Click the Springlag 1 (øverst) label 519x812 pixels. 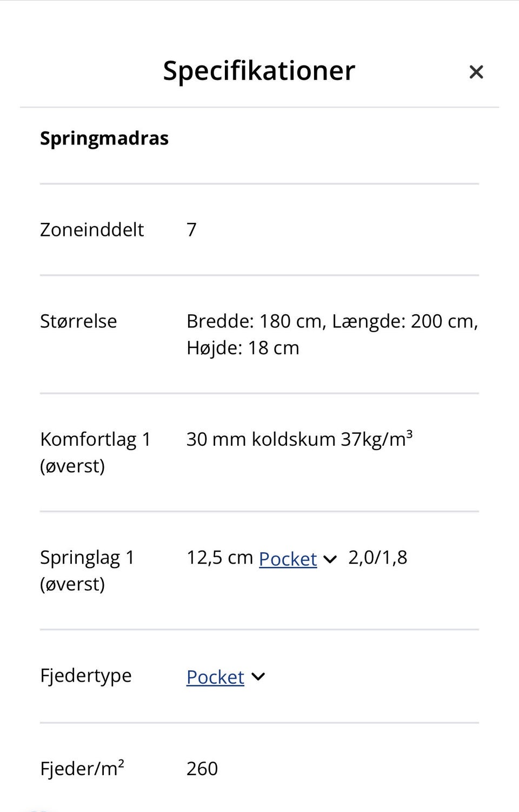point(87,571)
